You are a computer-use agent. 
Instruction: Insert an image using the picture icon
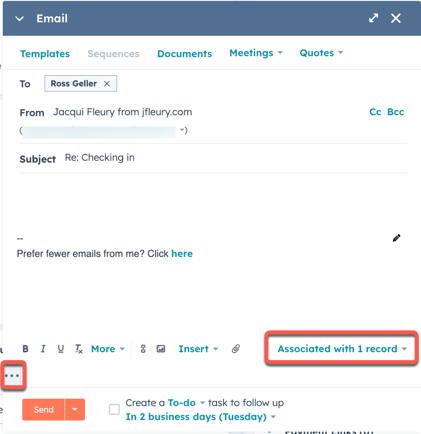pyautogui.click(x=161, y=349)
